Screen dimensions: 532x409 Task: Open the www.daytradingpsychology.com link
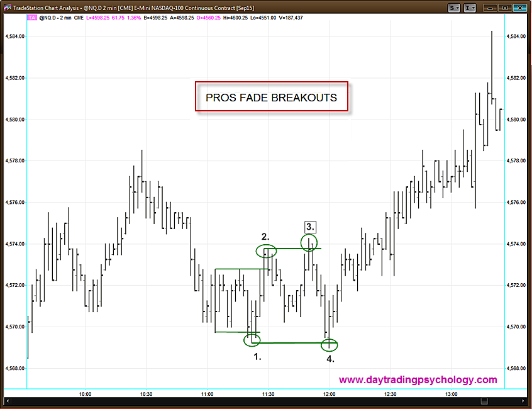[x=418, y=380]
